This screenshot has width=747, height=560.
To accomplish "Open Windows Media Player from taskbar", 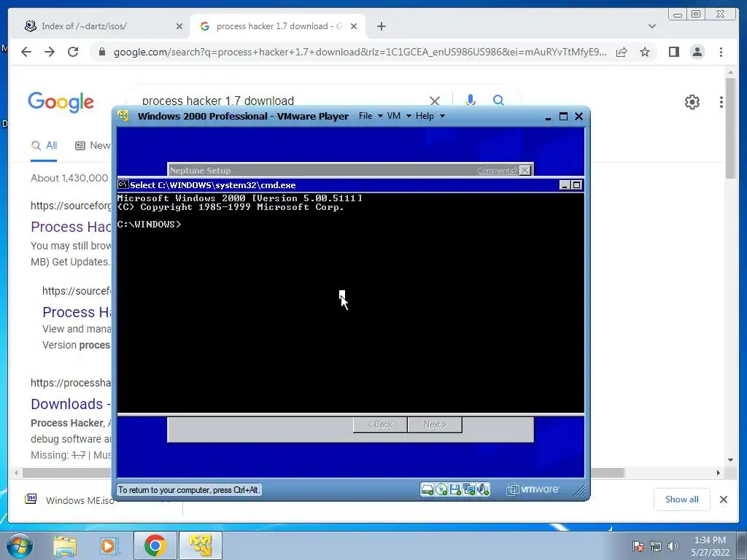I will coord(109,545).
